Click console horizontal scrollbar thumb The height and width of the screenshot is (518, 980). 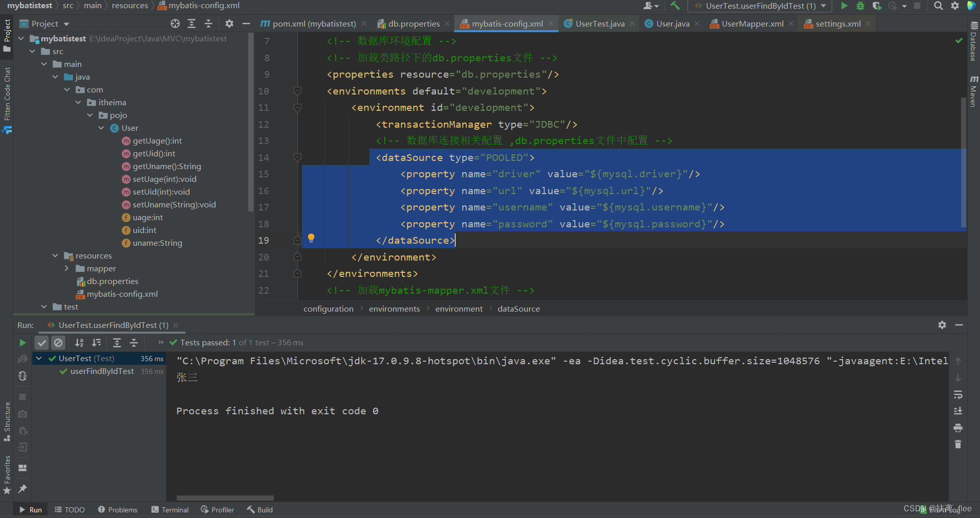coord(225,498)
